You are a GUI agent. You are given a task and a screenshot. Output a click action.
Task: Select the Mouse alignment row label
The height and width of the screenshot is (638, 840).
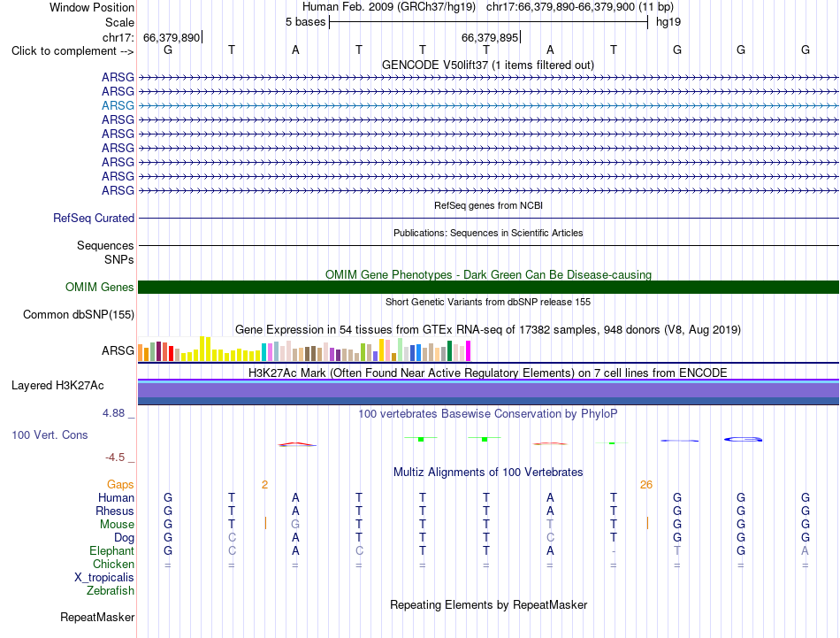[x=117, y=525]
